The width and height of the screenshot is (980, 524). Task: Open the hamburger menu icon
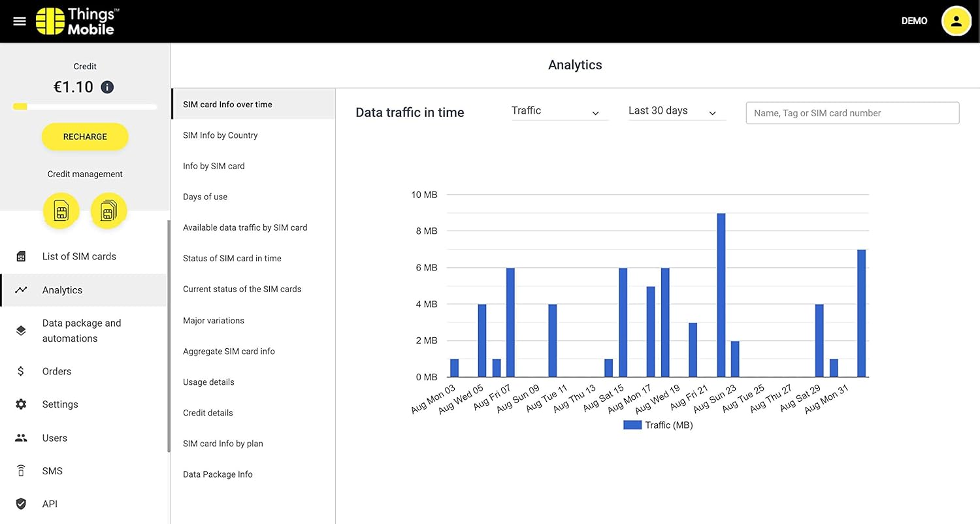pyautogui.click(x=20, y=21)
